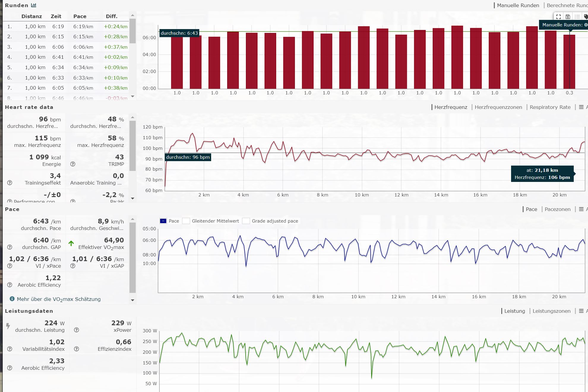Enable Grade adjusted pace legend checkbox

(x=246, y=221)
